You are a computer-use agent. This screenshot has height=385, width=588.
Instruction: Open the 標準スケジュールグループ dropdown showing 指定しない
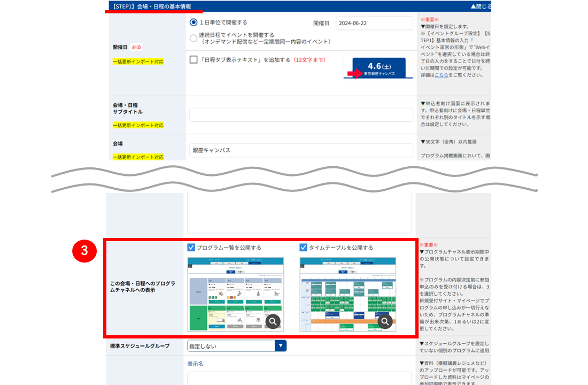click(x=237, y=346)
